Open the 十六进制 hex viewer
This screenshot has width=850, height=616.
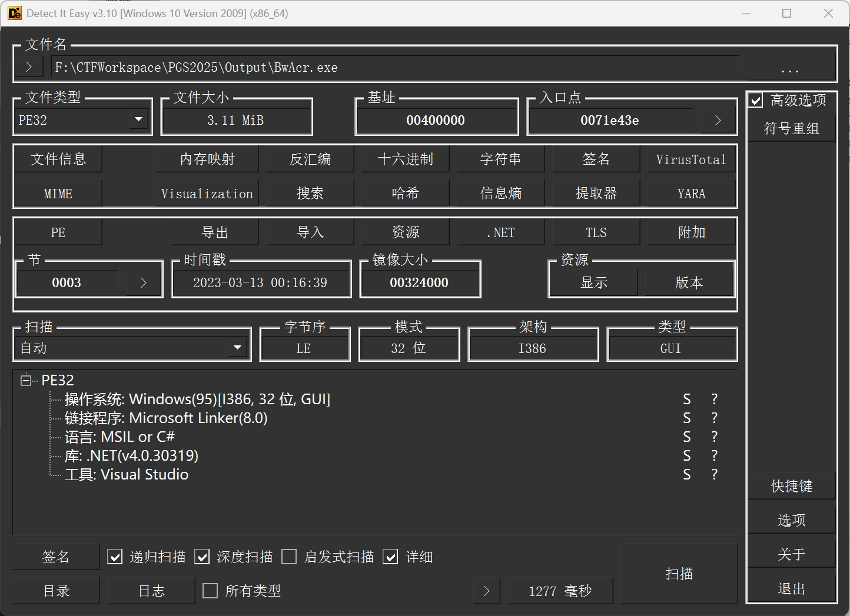[x=405, y=159]
